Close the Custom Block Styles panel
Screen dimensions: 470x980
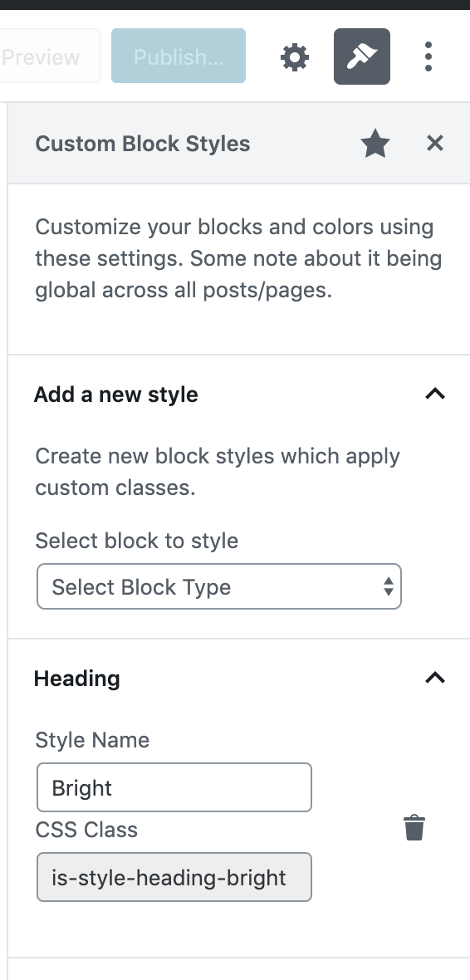(435, 143)
